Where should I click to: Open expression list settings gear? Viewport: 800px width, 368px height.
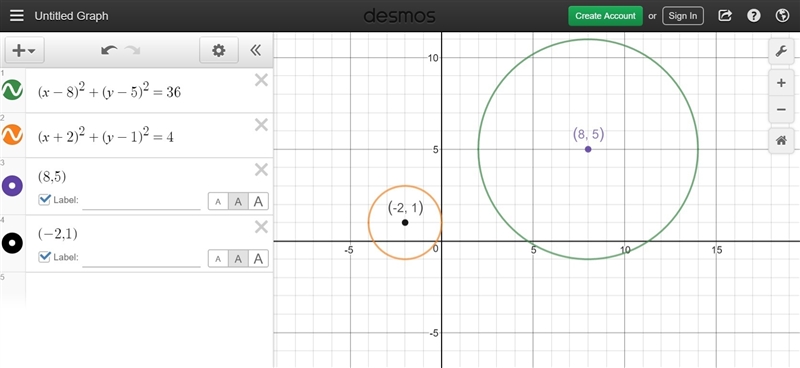[218, 50]
